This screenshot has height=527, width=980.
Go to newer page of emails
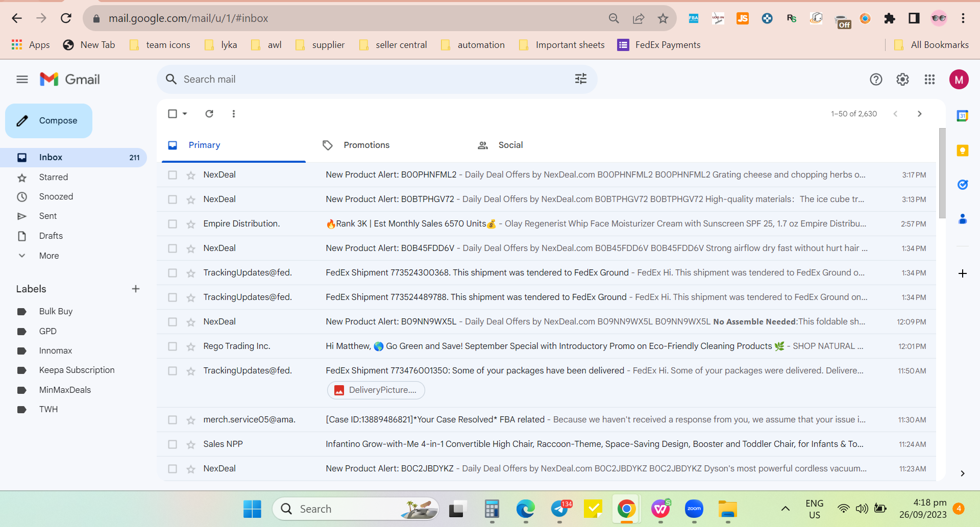895,114
